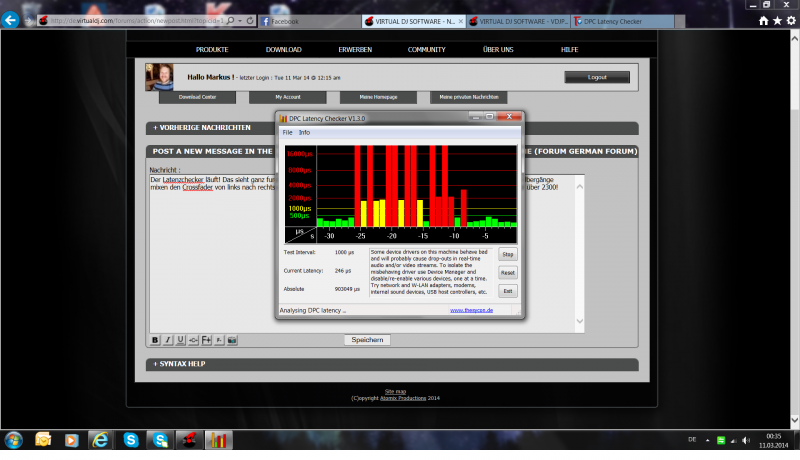Image resolution: width=800 pixels, height=460 pixels.
Task: Expand the Syntax Help section
Action: pyautogui.click(x=180, y=364)
